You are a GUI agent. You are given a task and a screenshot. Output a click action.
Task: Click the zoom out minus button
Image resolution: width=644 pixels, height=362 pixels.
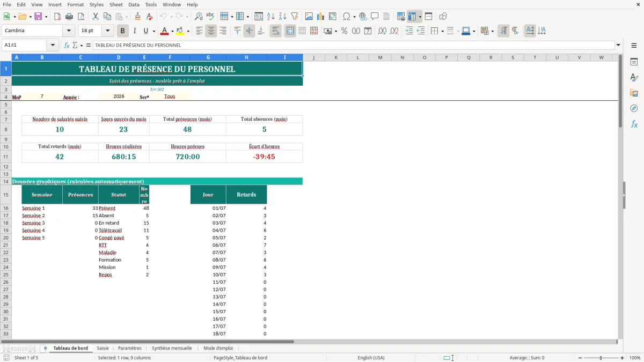click(580, 358)
